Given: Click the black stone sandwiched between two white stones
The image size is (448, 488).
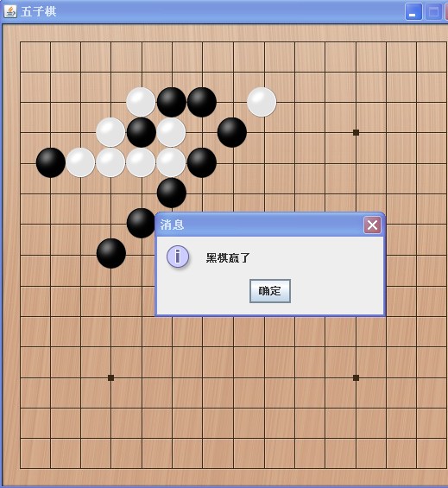Looking at the screenshot, I should 142,132.
